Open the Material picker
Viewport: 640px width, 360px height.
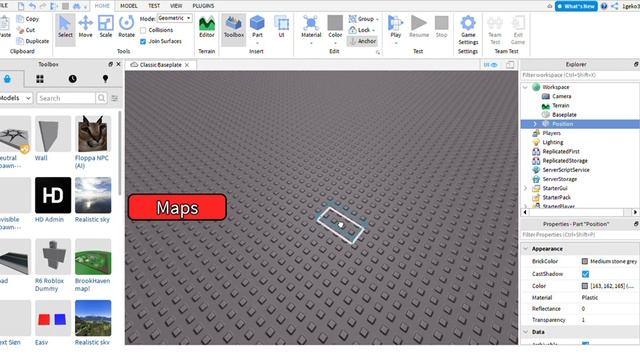click(x=311, y=28)
